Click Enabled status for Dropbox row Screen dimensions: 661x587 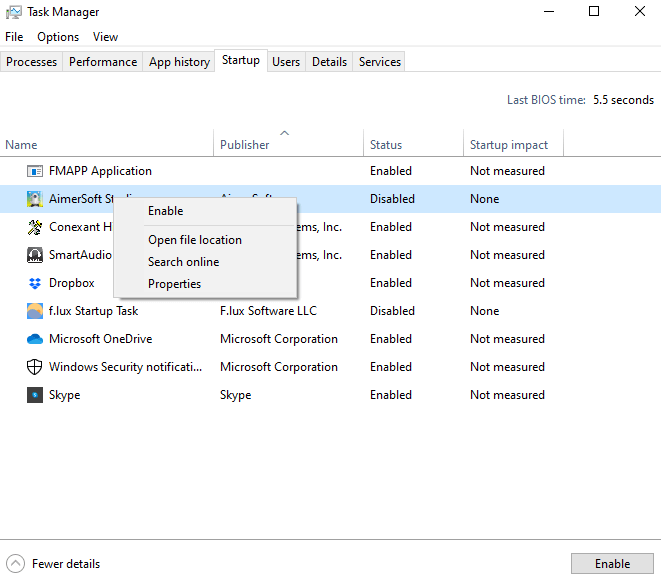tap(391, 283)
